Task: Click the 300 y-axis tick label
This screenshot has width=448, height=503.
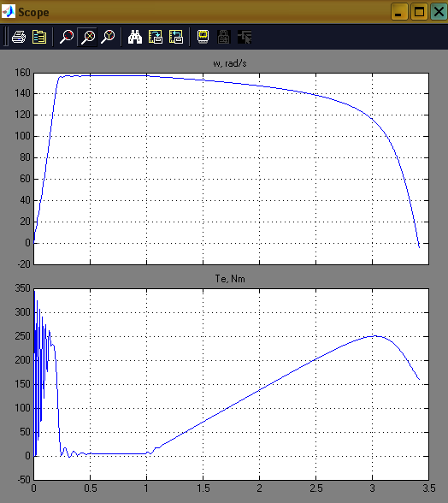Action: (x=22, y=312)
